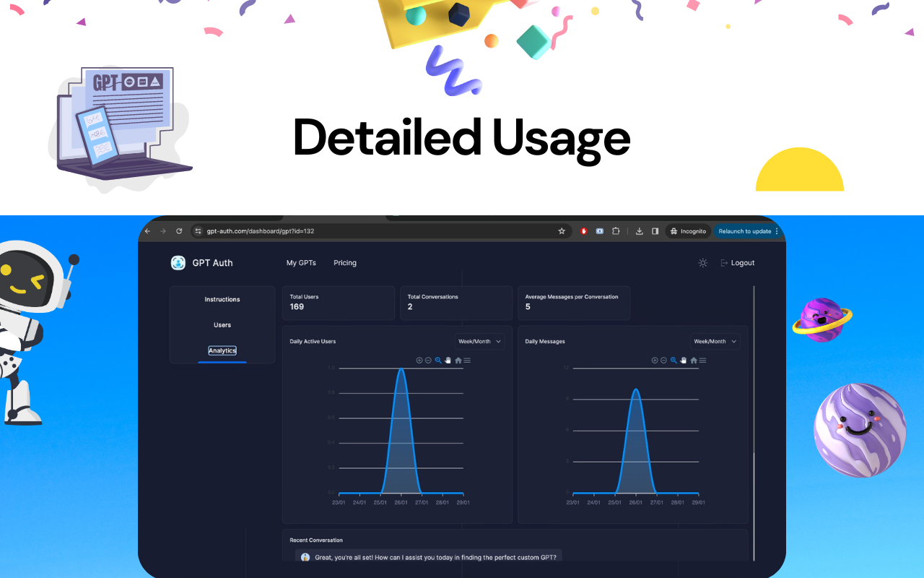Image resolution: width=924 pixels, height=578 pixels.
Task: Open browser downloads icon
Action: [x=639, y=231]
